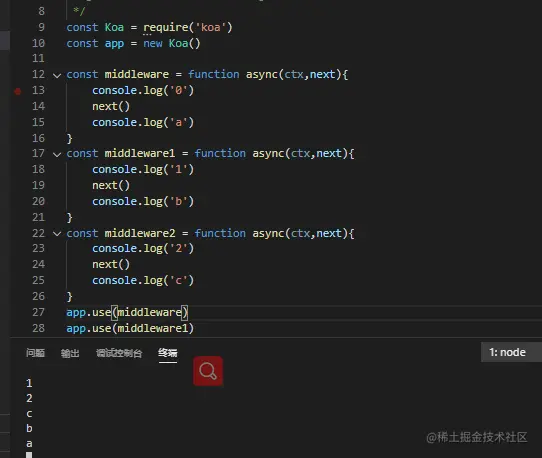Click console.log('c') on line 25
The width and height of the screenshot is (542, 458).
pos(143,280)
